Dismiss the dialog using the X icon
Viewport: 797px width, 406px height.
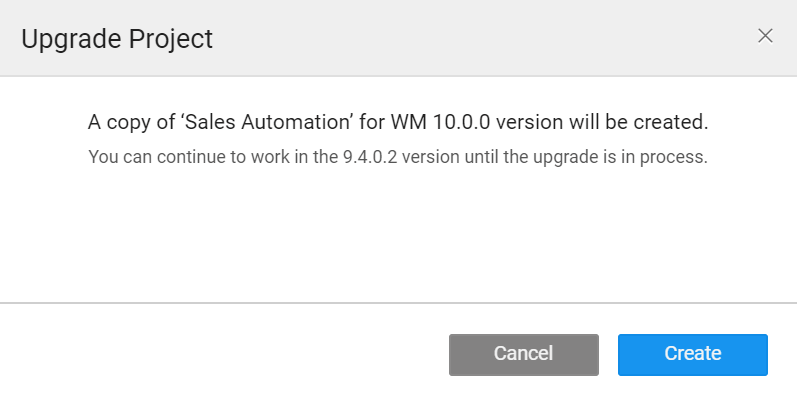click(x=765, y=36)
